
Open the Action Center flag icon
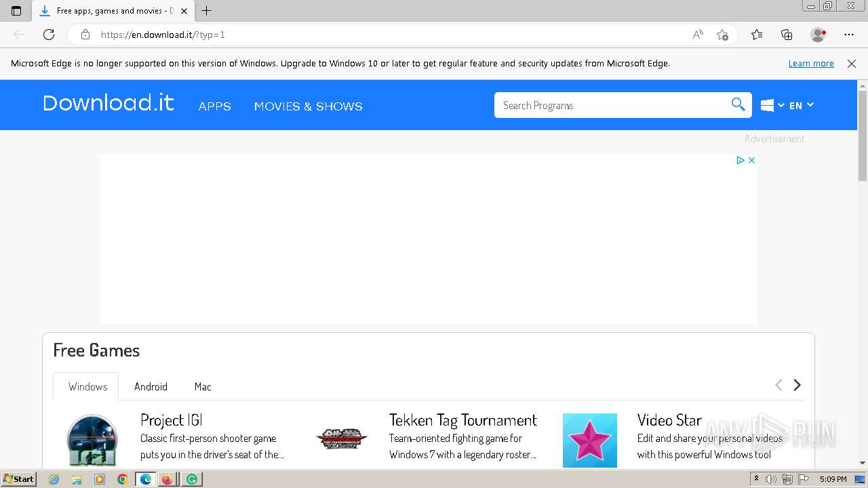coord(804,479)
